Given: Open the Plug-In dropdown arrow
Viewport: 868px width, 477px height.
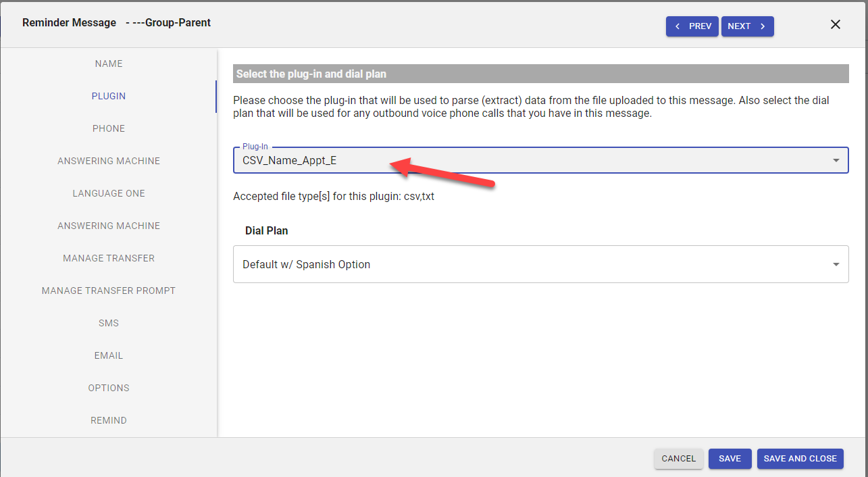Looking at the screenshot, I should [836, 161].
